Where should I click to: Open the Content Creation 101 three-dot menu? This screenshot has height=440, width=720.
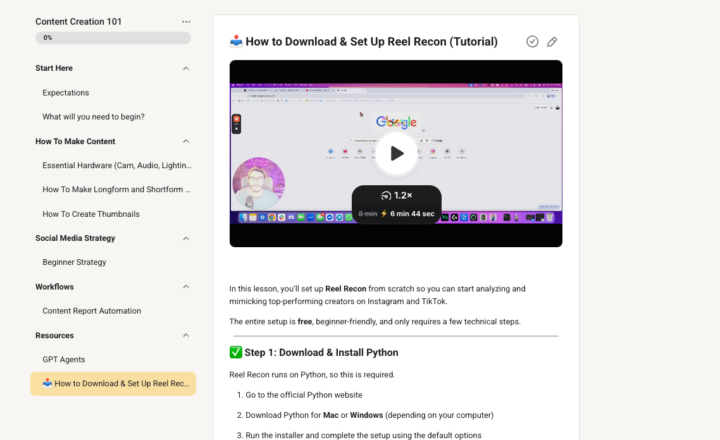click(x=186, y=22)
